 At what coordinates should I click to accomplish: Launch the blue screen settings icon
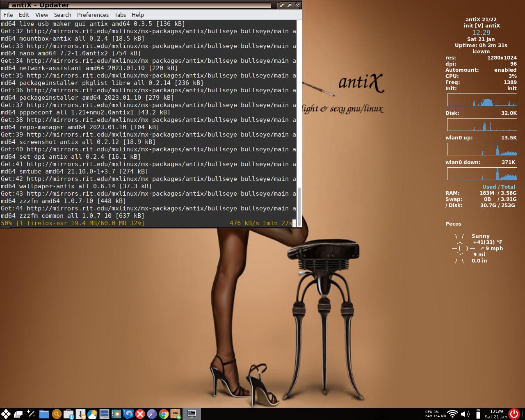pyautogui.click(x=104, y=414)
